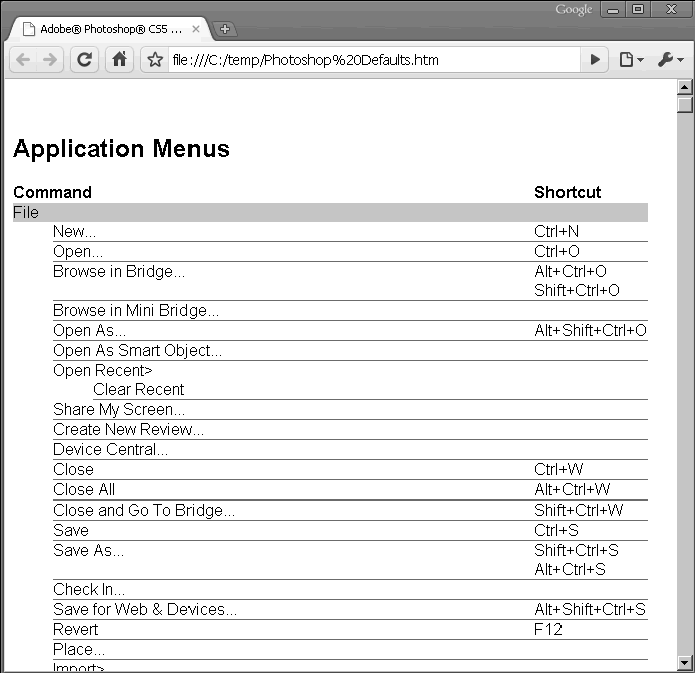Click the 'Ctrl+W' shortcut text
Viewport: 695px width, 673px height.
(x=558, y=470)
